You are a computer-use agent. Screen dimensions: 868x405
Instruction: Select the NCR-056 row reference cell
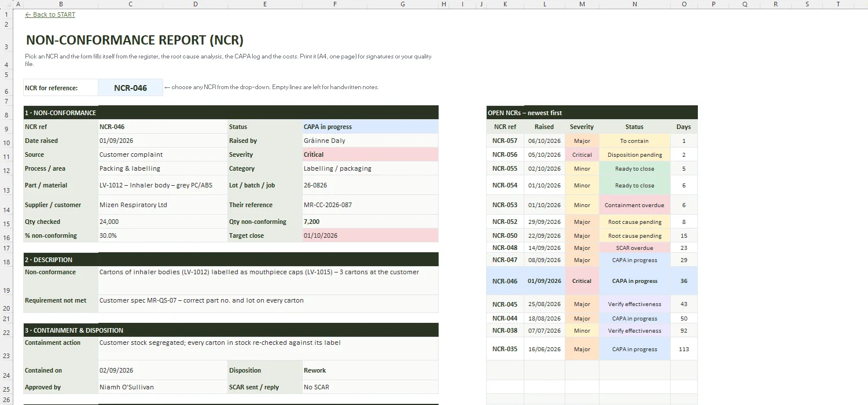point(505,154)
